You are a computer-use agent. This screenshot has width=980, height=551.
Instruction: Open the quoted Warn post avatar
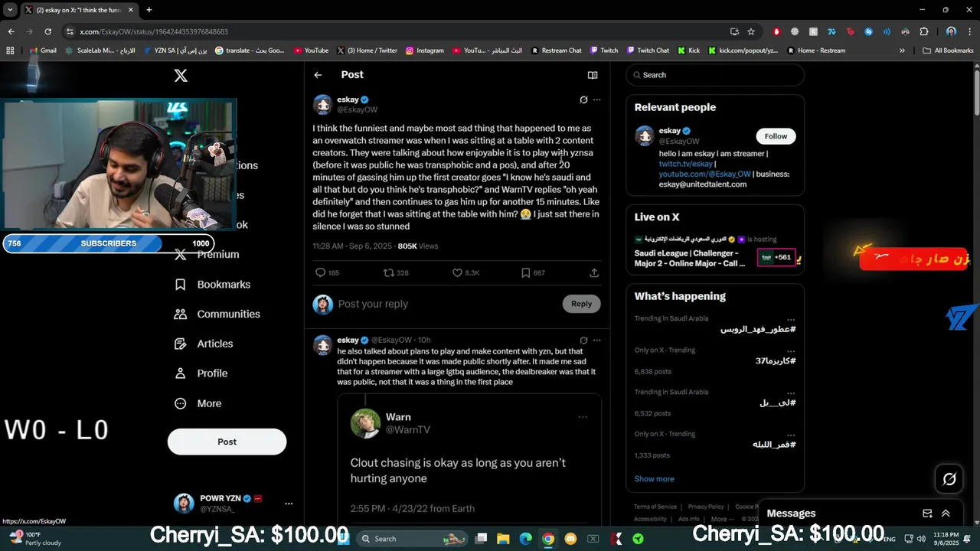365,423
